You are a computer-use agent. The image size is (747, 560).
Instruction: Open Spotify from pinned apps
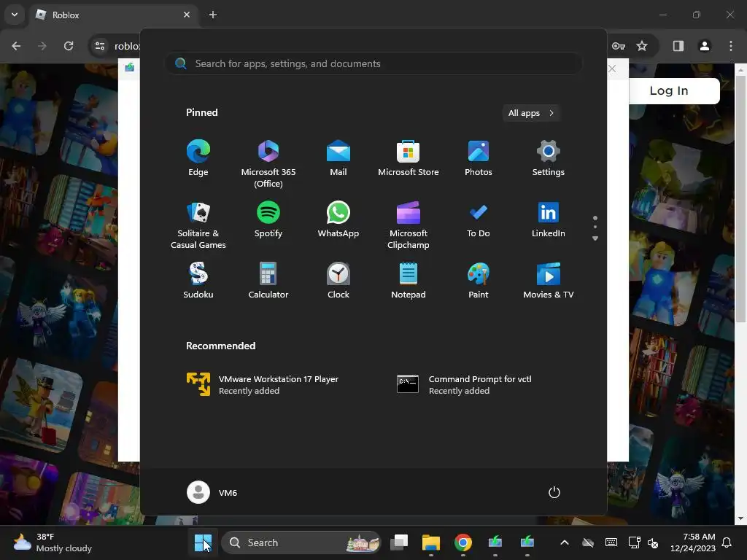tap(268, 220)
